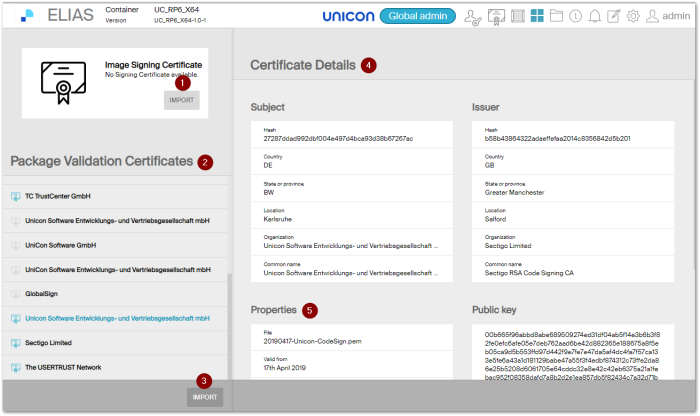Click the Subject location Karlsruhe

(277, 220)
